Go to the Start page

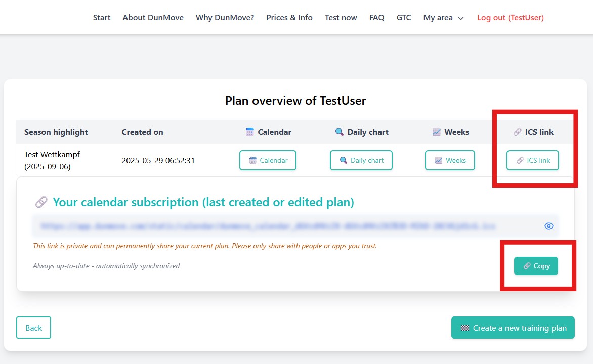click(102, 18)
